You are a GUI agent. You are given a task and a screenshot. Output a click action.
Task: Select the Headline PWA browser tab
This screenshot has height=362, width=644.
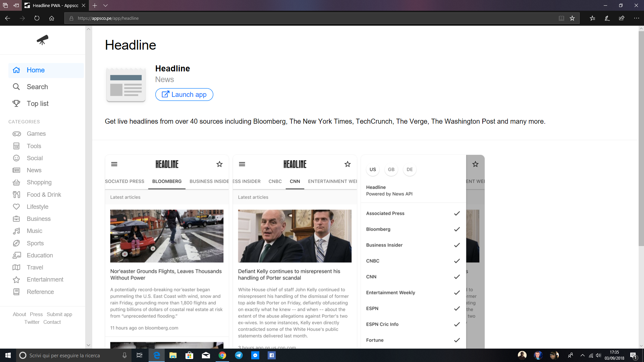pos(55,5)
